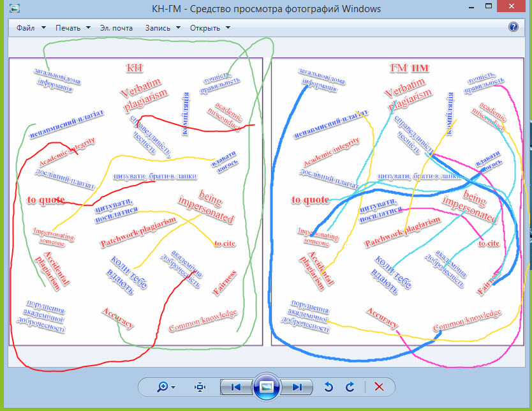
Task: Expand the Печать dropdown arrow
Action: point(88,27)
